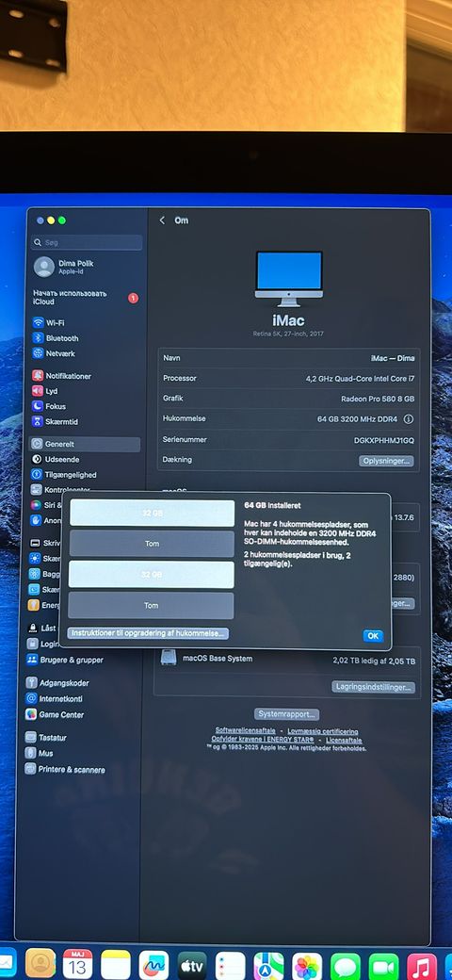Click Oplysninger button next to Dækning
Image resolution: width=452 pixels, height=980 pixels.
386,461
